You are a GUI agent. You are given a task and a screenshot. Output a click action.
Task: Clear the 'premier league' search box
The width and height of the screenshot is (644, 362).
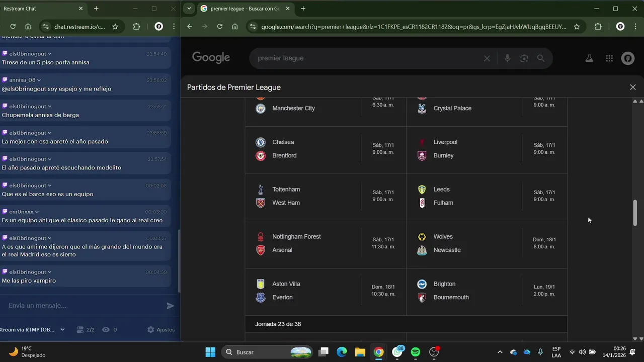click(x=487, y=58)
